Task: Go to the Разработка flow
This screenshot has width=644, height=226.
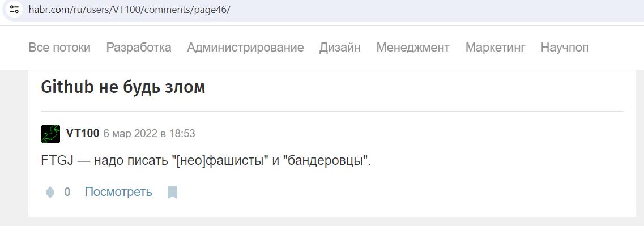Action: (x=139, y=47)
